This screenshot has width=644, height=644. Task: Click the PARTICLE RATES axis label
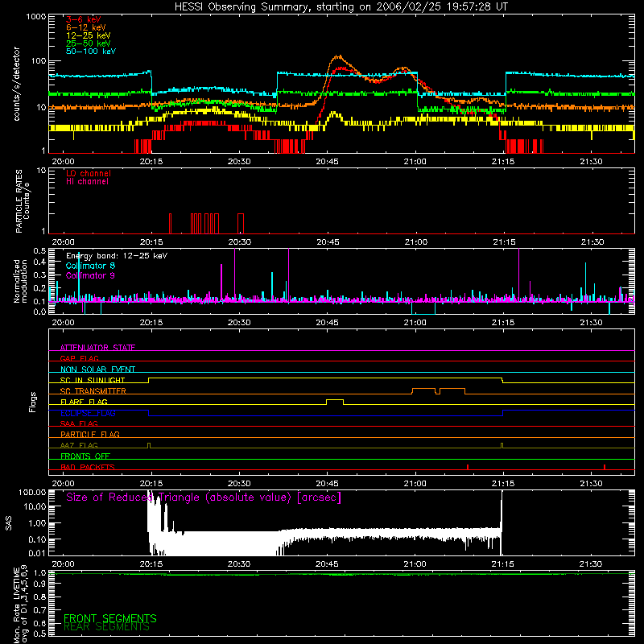pos(23,201)
